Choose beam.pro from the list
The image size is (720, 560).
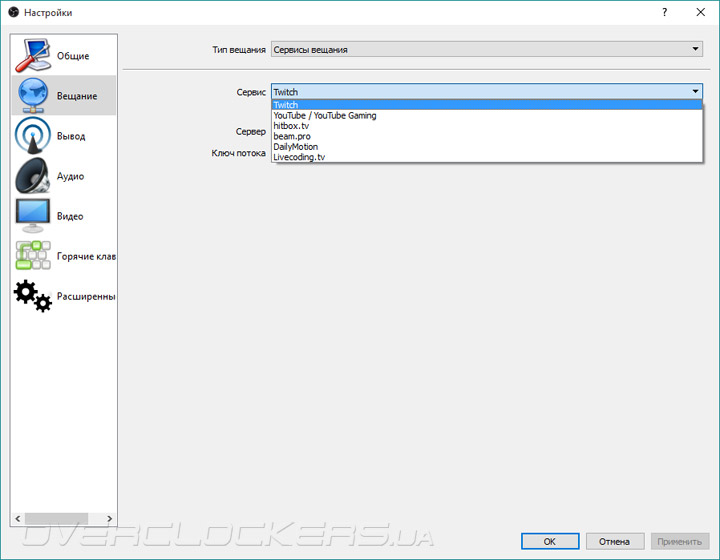click(487, 136)
